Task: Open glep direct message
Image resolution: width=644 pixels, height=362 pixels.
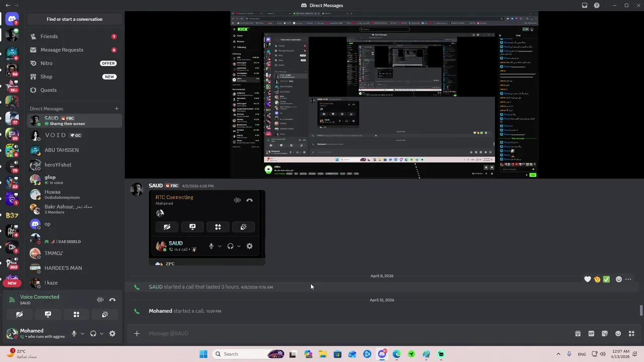Action: (74, 179)
